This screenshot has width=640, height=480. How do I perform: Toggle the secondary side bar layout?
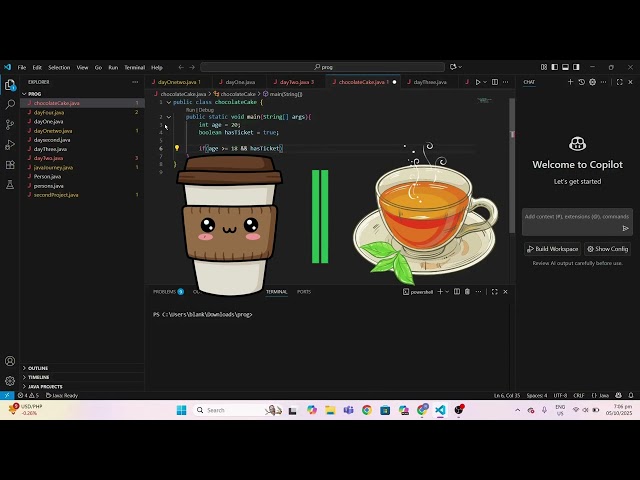(x=576, y=67)
